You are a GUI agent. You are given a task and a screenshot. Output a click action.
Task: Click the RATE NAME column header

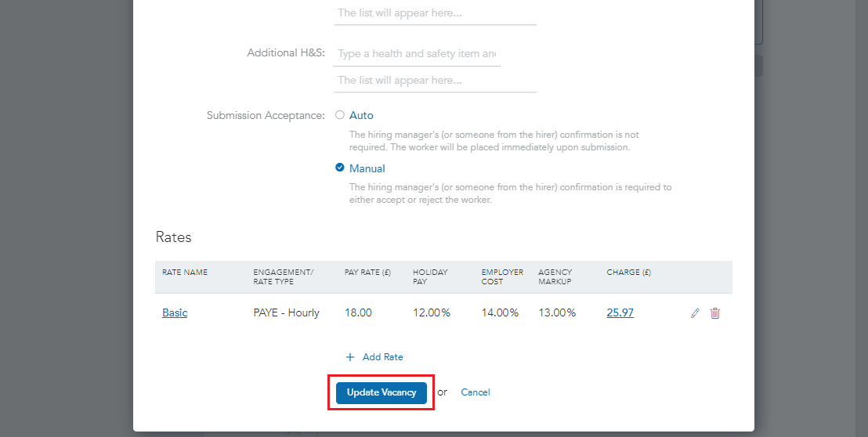pyautogui.click(x=185, y=273)
